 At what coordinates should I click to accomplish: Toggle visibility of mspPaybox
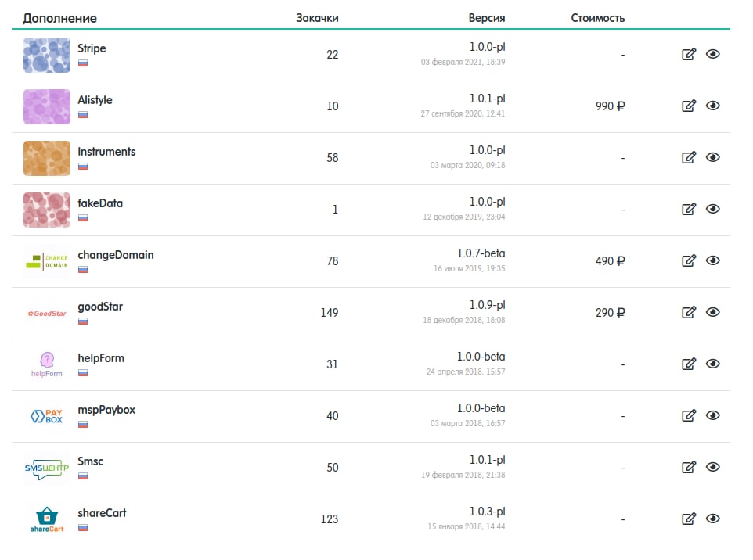[712, 415]
